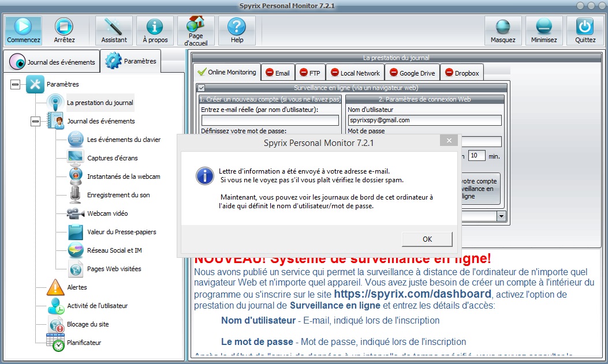This screenshot has height=364, width=608.
Task: Select Planificateur in the settings tree
Action: (84, 343)
